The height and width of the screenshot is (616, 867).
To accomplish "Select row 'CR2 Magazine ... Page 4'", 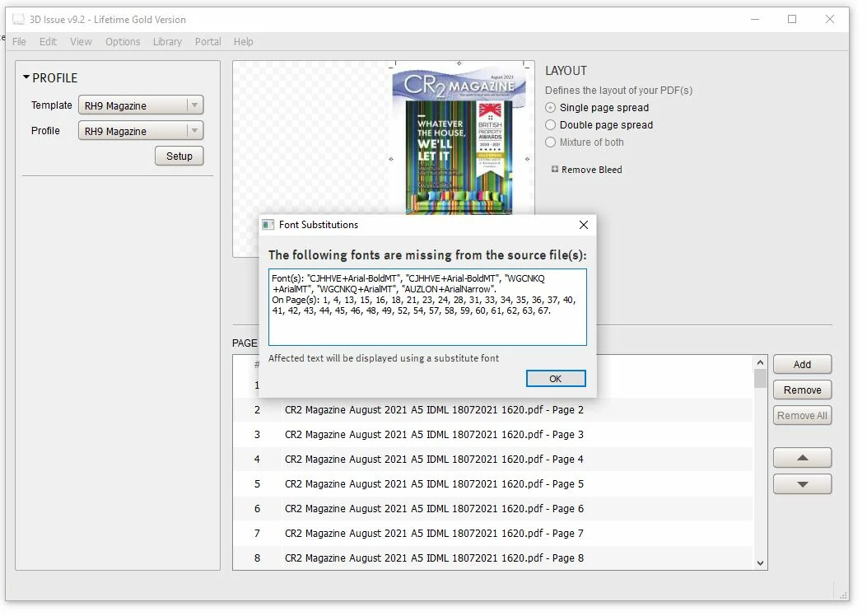I will tap(492, 459).
